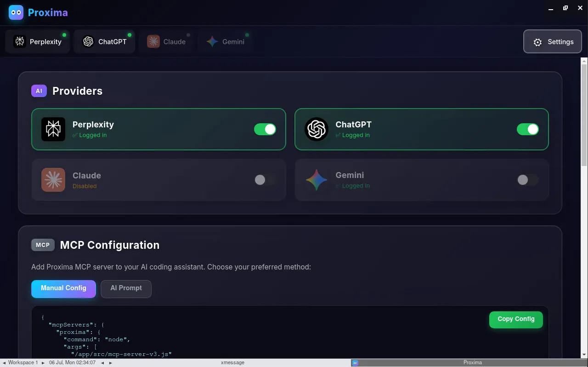This screenshot has width=588, height=367.
Task: Click the gear icon in Settings button
Action: coord(537,42)
